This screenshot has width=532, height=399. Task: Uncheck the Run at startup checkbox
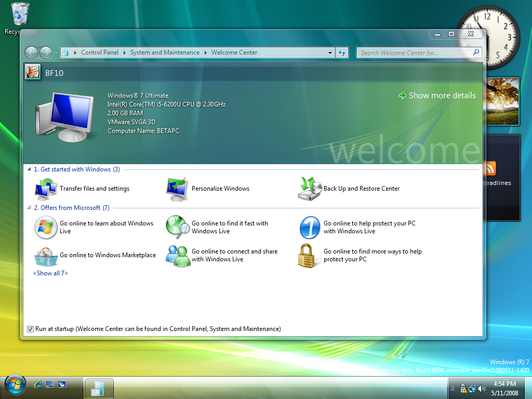pos(30,329)
